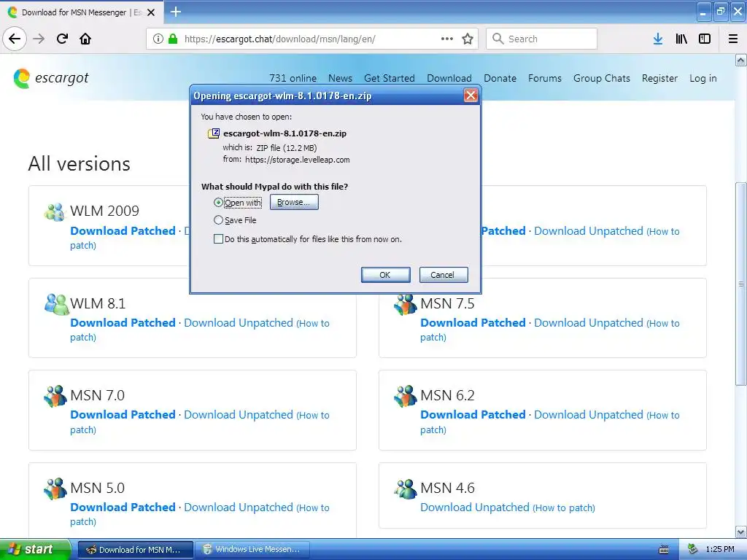Select the Open with radio option
Viewport: 747px width, 560px height.
click(218, 203)
